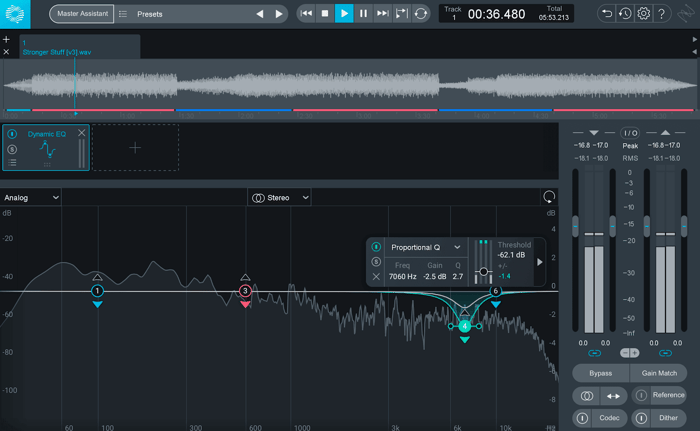Viewport: 700px width, 431px height.
Task: Click the Play button
Action: pos(344,14)
